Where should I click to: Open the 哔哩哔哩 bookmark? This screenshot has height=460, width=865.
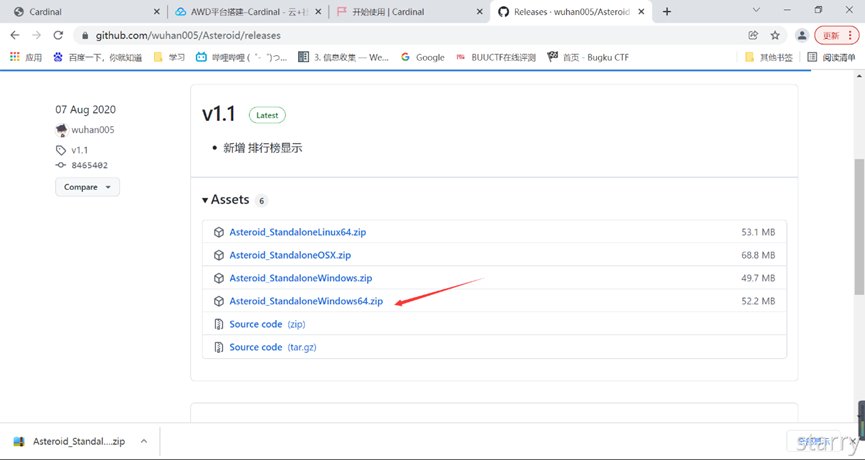pos(242,57)
